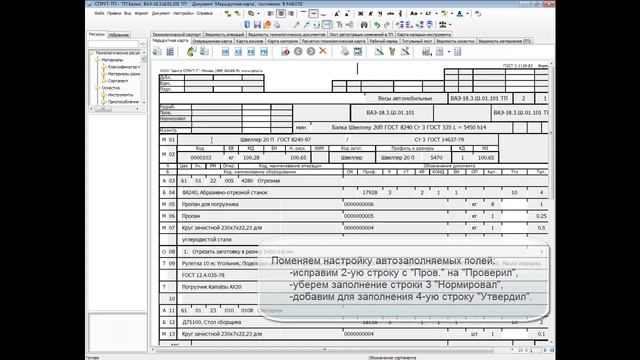The width and height of the screenshot is (640, 360).
Task: Open the Файл menu
Action: pos(99,13)
